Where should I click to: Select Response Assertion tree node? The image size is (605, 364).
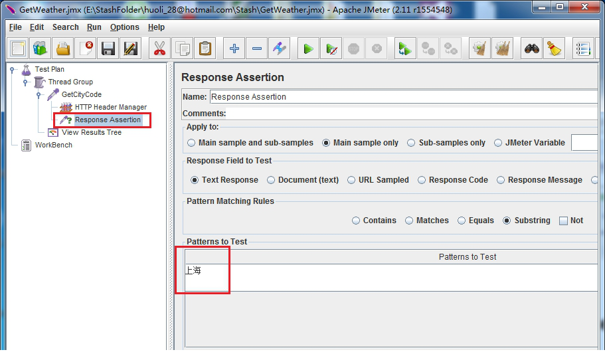tap(108, 120)
